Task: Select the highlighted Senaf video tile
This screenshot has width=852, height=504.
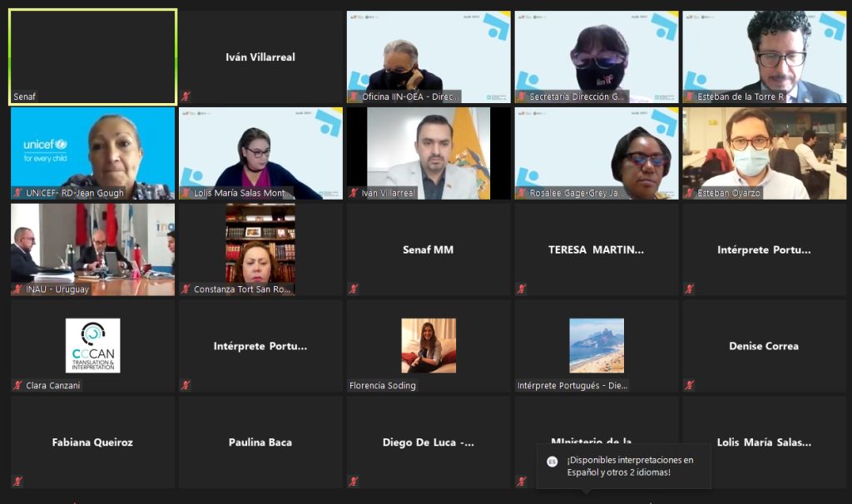Action: pos(93,57)
